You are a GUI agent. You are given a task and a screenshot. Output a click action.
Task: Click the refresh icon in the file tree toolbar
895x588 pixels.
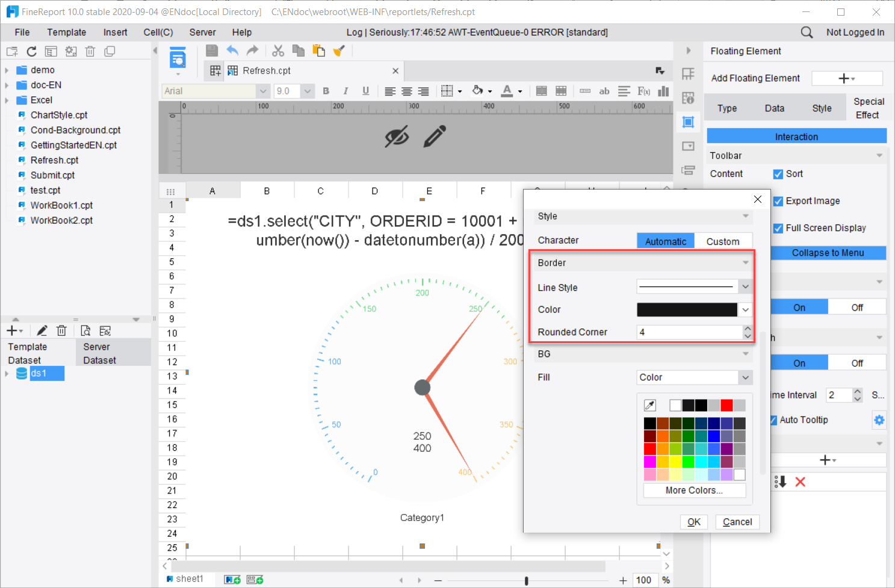(x=31, y=52)
